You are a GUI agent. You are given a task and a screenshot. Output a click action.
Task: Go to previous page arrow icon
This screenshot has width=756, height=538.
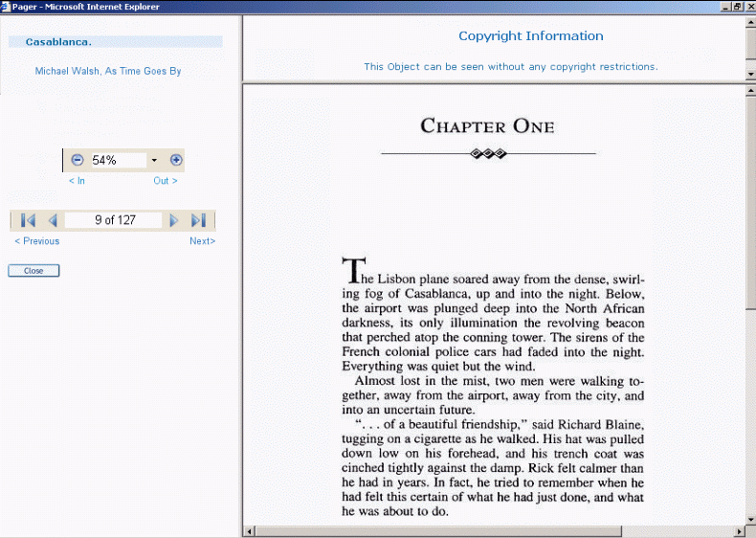click(x=53, y=220)
